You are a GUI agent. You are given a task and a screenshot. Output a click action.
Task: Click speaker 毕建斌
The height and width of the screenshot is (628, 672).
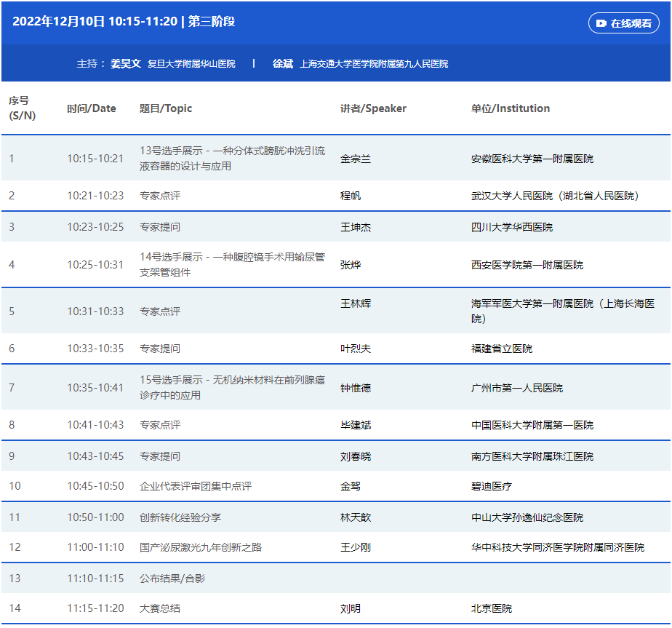coord(356,425)
